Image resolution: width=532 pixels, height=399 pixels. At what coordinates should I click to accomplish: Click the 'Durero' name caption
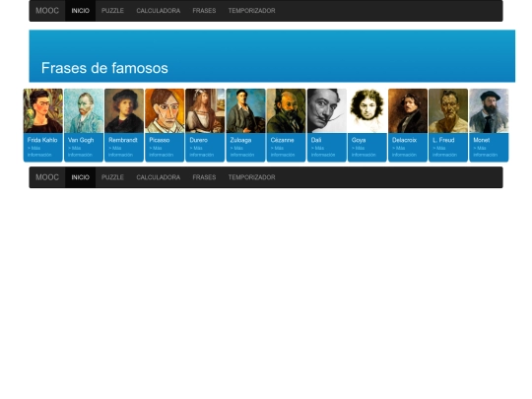point(198,140)
